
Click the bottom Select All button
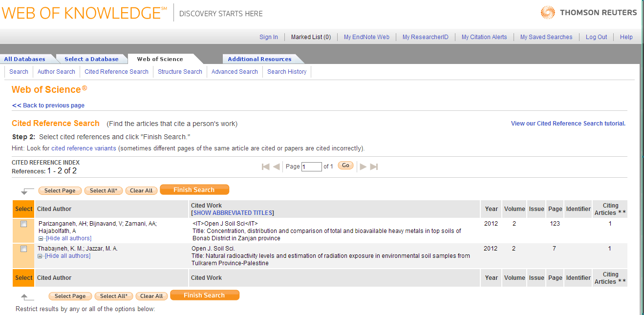coord(114,296)
